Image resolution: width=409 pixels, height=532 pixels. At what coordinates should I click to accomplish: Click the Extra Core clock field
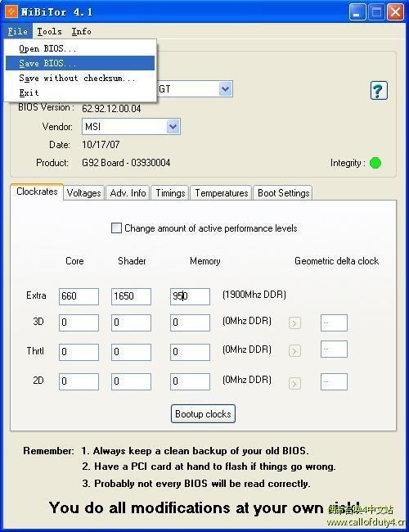79,296
